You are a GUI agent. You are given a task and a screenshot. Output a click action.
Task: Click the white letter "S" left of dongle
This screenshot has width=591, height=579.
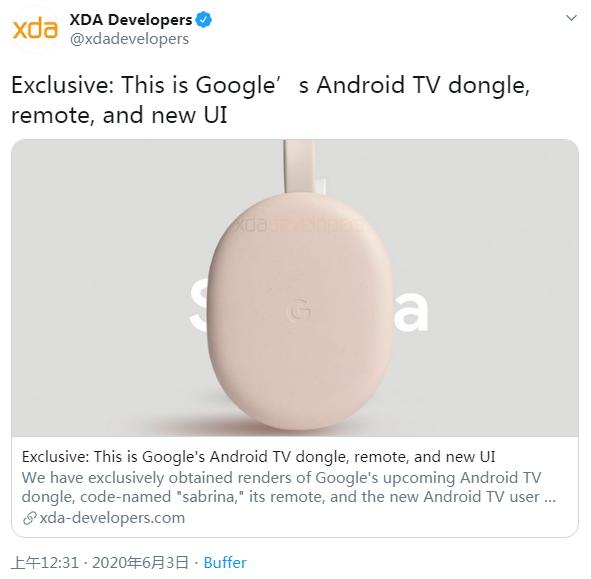click(x=198, y=306)
